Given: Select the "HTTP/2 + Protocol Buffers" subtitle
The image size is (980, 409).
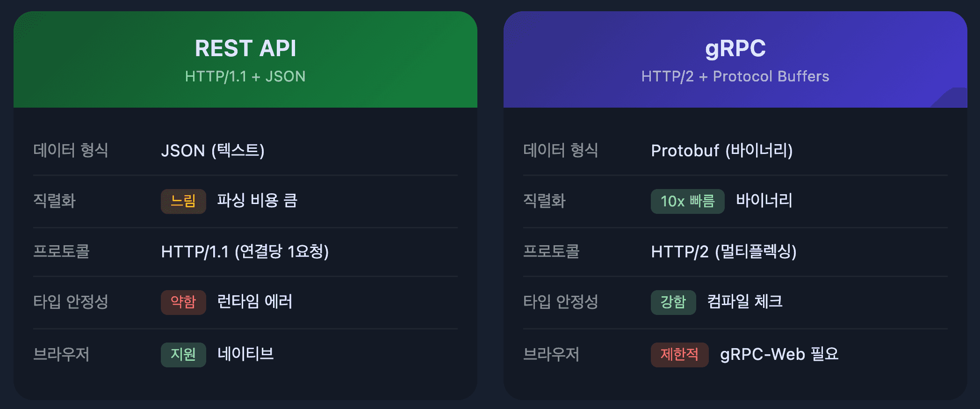Looking at the screenshot, I should 735,76.
